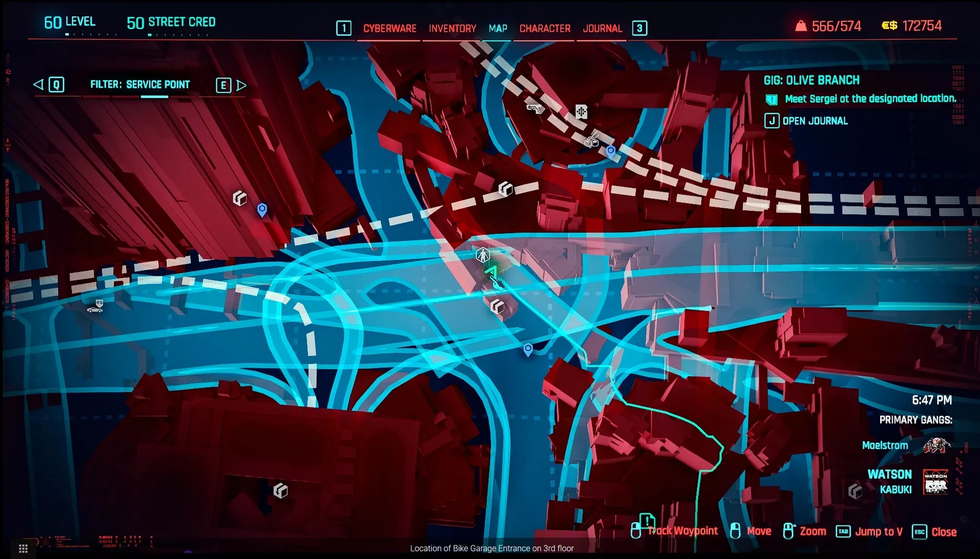The image size is (980, 559).
Task: Click the 50 Street Cred indicator
Action: [171, 22]
